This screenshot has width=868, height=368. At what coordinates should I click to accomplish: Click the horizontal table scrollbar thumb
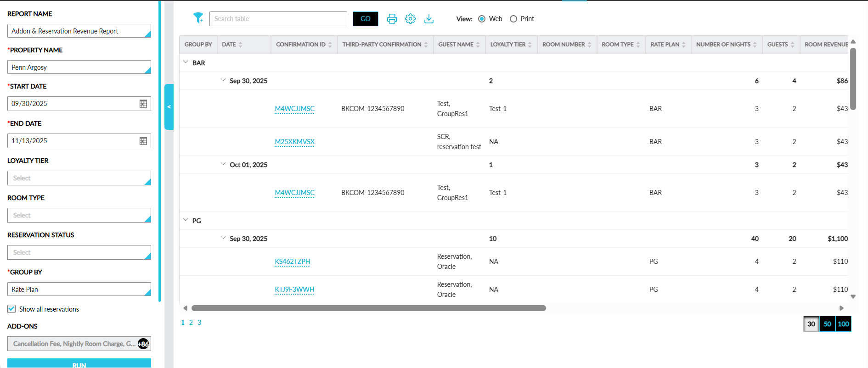point(368,308)
